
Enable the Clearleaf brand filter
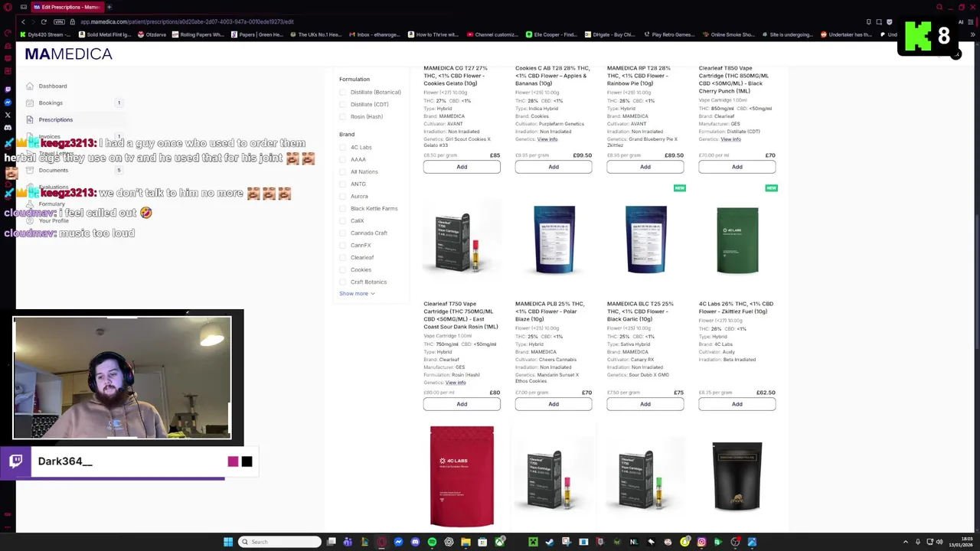(343, 257)
